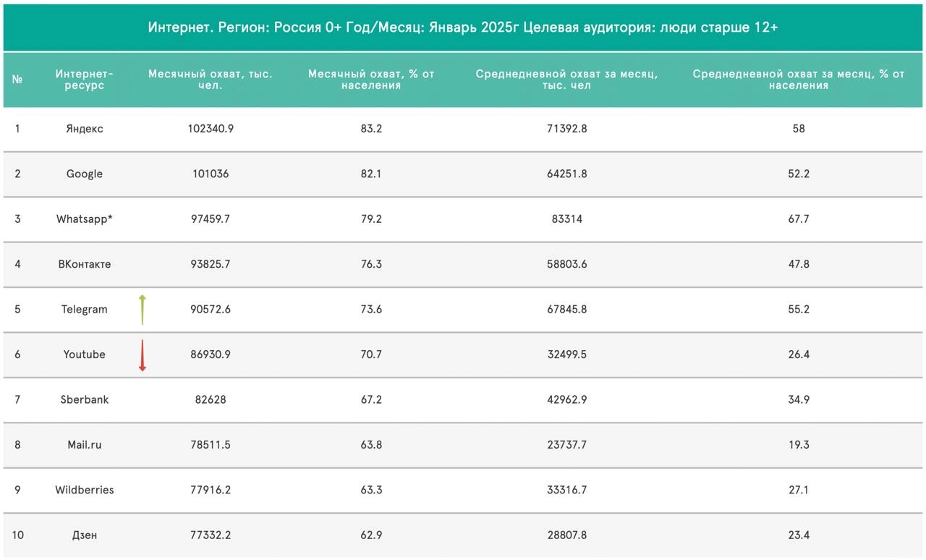Click the 73.6 percent cell
Screen dimensions: 926x560
click(371, 310)
